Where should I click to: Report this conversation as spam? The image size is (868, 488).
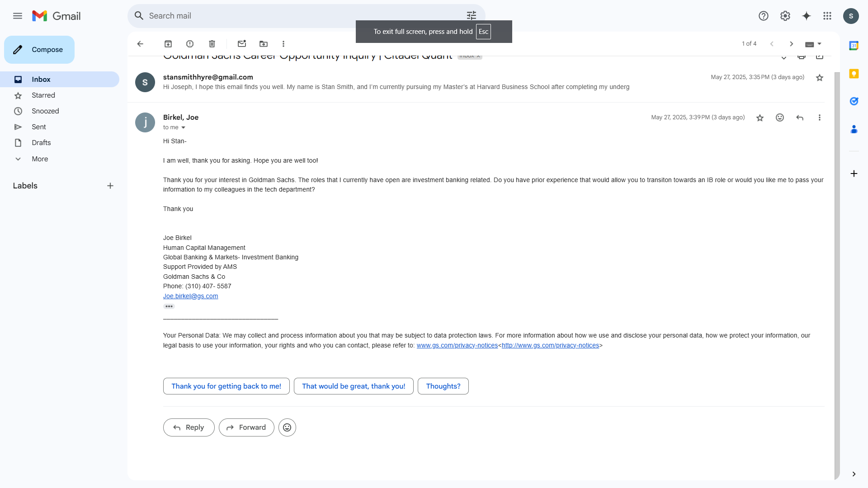click(x=190, y=44)
